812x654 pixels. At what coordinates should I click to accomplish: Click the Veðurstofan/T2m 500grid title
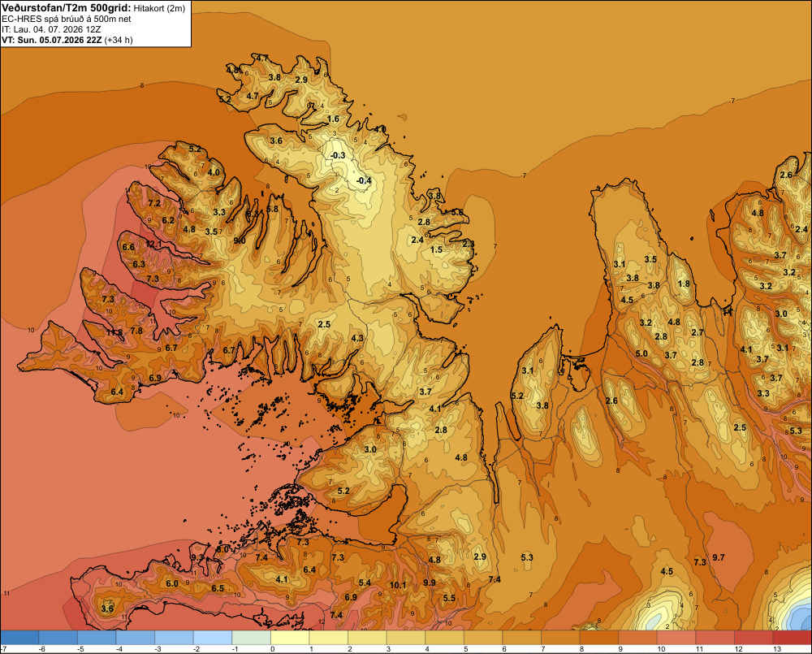tap(66, 8)
